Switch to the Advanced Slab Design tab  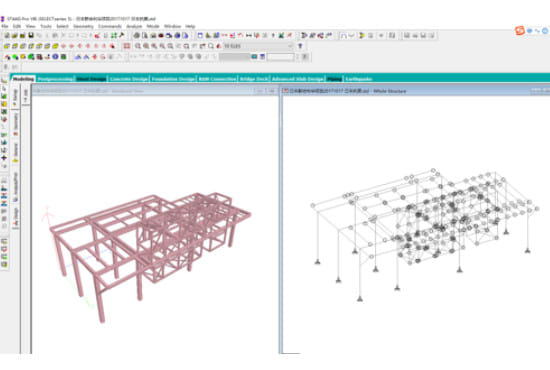pos(298,79)
